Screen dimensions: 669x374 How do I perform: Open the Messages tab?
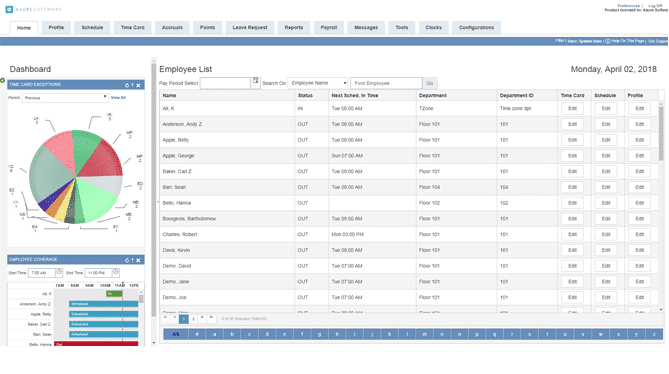click(x=366, y=27)
